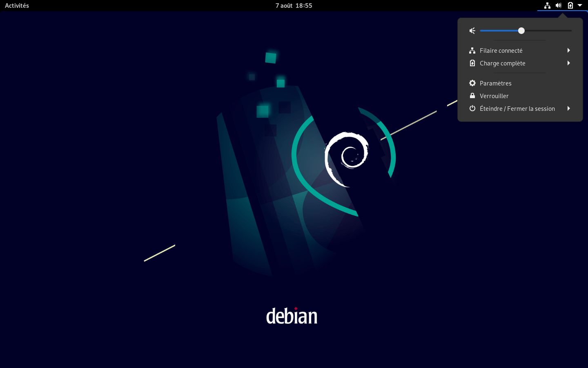Click the volume slider round handle
Image resolution: width=588 pixels, height=368 pixels.
521,31
